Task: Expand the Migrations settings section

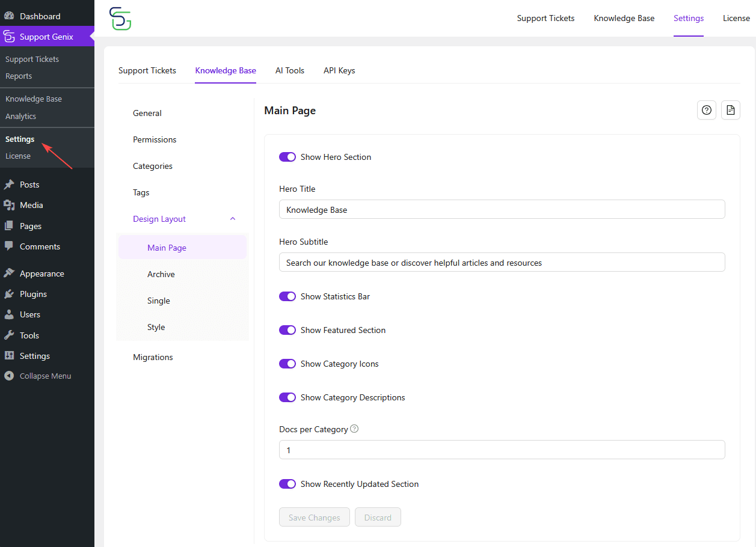Action: coord(153,356)
